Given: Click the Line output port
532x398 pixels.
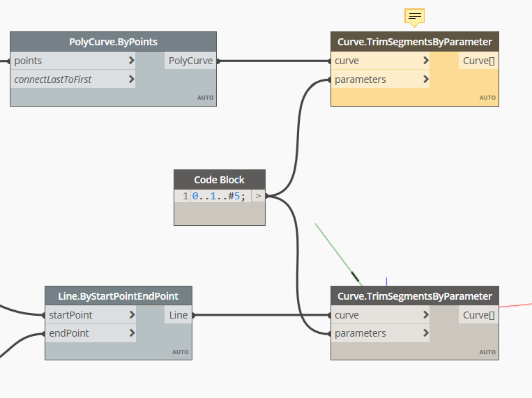Looking at the screenshot, I should coord(178,315).
